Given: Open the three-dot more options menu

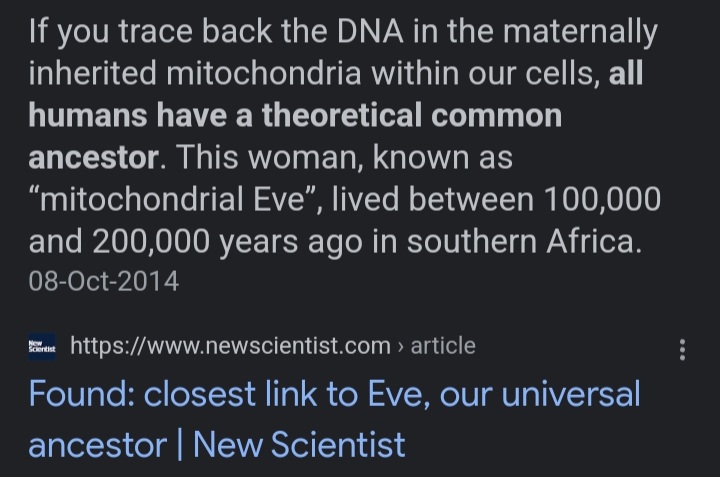Looking at the screenshot, I should click(x=682, y=349).
